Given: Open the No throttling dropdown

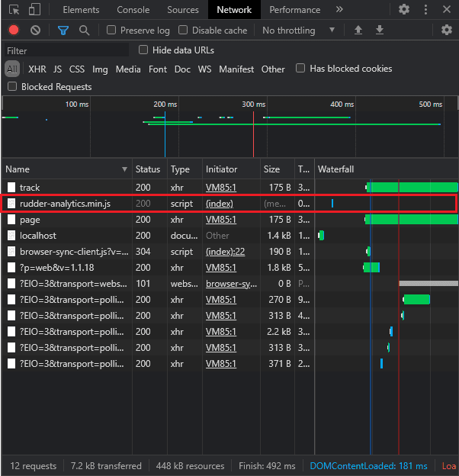Looking at the screenshot, I should click(x=298, y=31).
